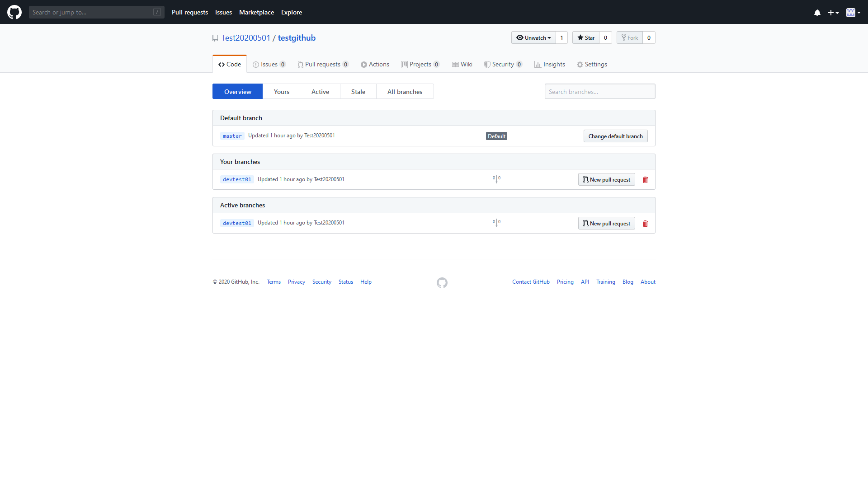Open the Privacy footer link
The width and height of the screenshot is (868, 496).
click(297, 282)
